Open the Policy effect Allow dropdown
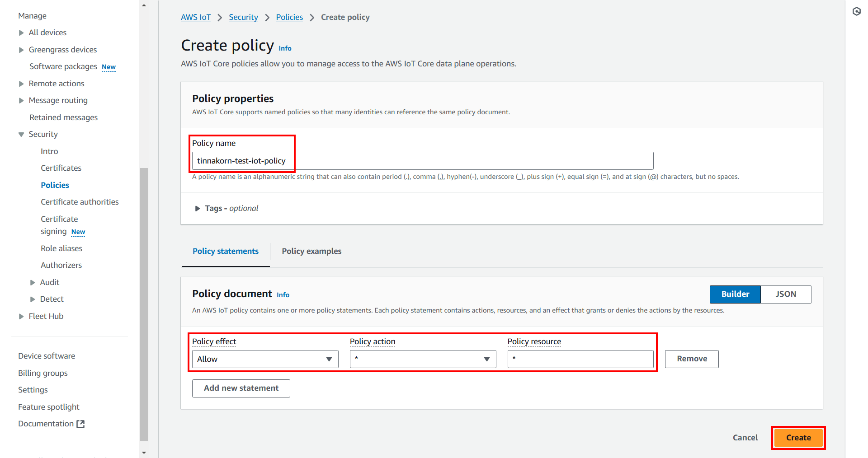This screenshot has height=458, width=868. 265,359
